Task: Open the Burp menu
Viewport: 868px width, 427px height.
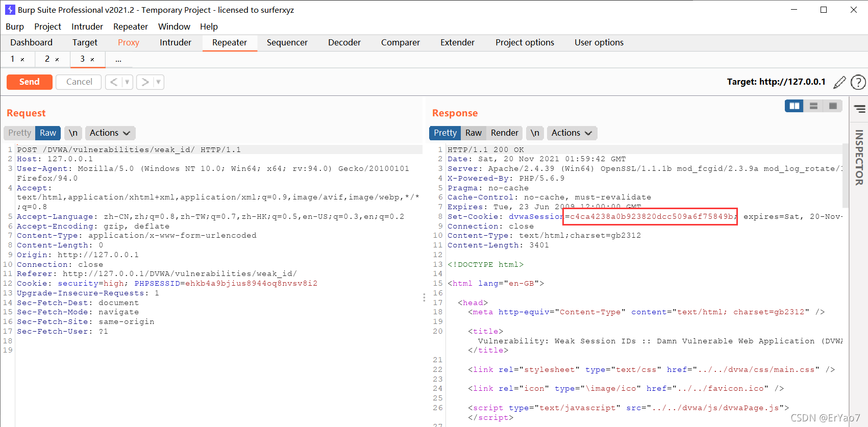Action: [15, 27]
